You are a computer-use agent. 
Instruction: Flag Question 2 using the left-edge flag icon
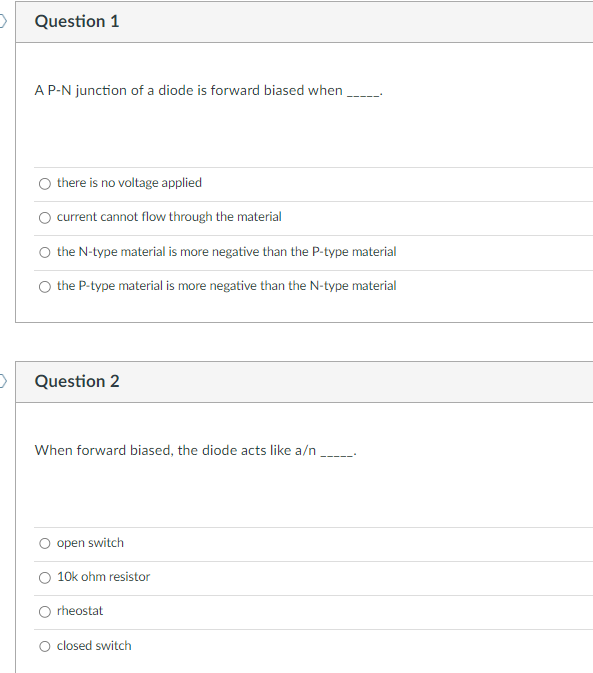pos(3,381)
